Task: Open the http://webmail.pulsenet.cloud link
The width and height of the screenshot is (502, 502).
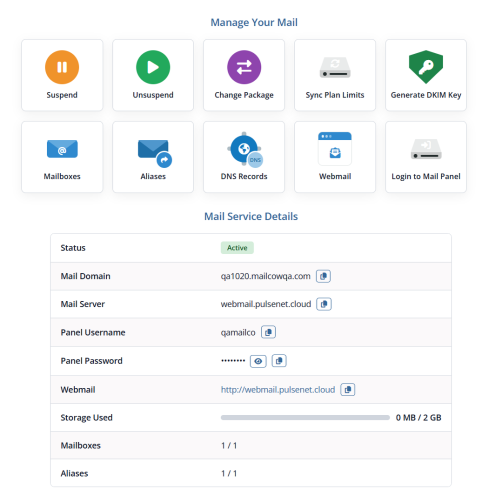Action: click(x=278, y=390)
